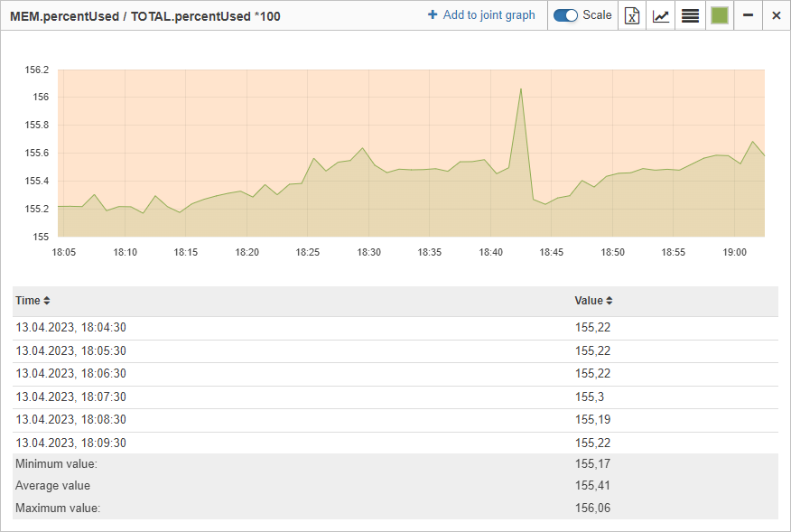Click the Minimum value summary row
Image resolution: width=791 pixels, height=532 pixels.
[x=395, y=464]
